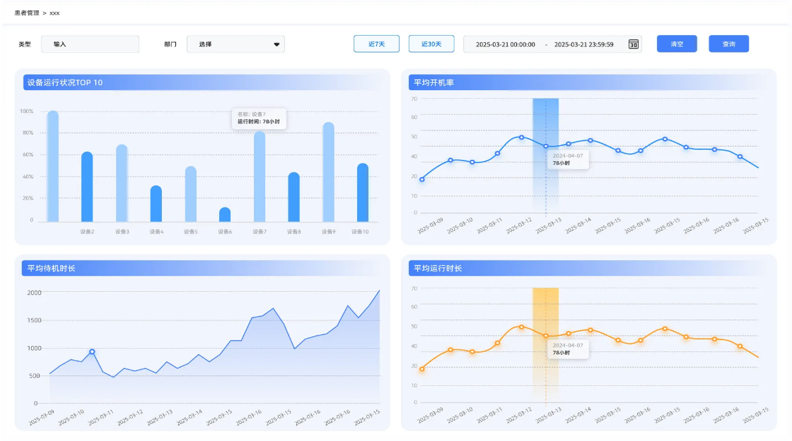This screenshot has width=792, height=441.
Task: Select the bar above 设备10
Action: (363, 192)
